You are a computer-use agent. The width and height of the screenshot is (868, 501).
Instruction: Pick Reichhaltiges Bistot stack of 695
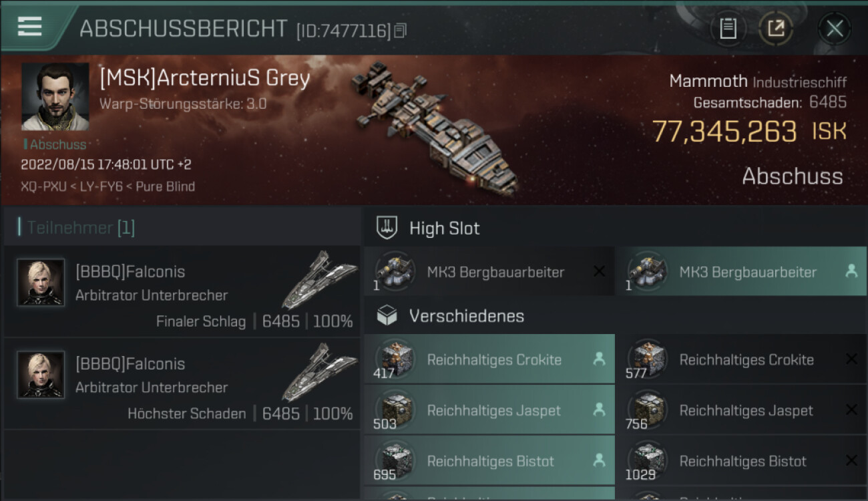(489, 461)
